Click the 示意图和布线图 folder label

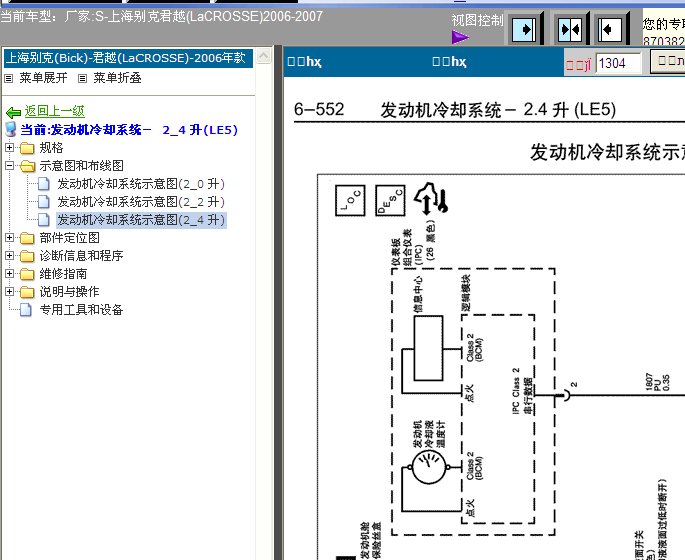(x=82, y=166)
